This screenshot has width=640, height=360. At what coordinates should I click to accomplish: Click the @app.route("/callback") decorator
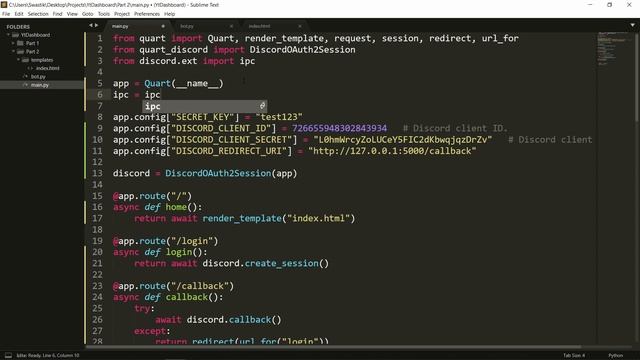(173, 286)
